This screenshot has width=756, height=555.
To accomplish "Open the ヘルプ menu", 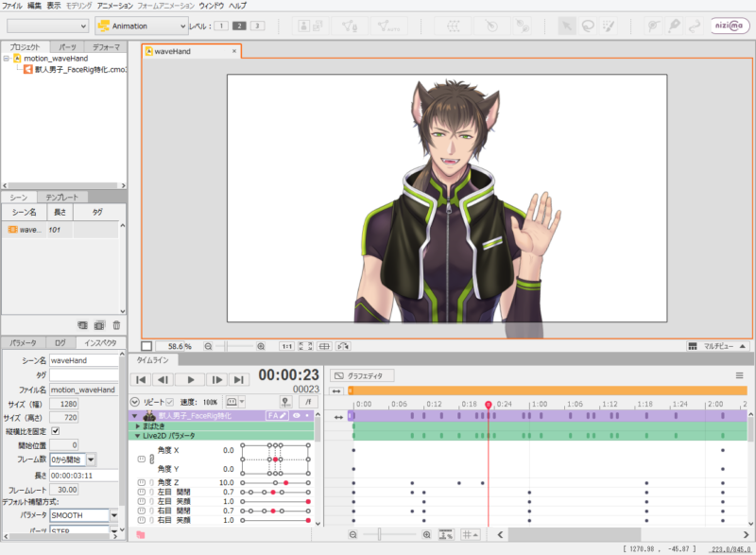I will click(237, 6).
